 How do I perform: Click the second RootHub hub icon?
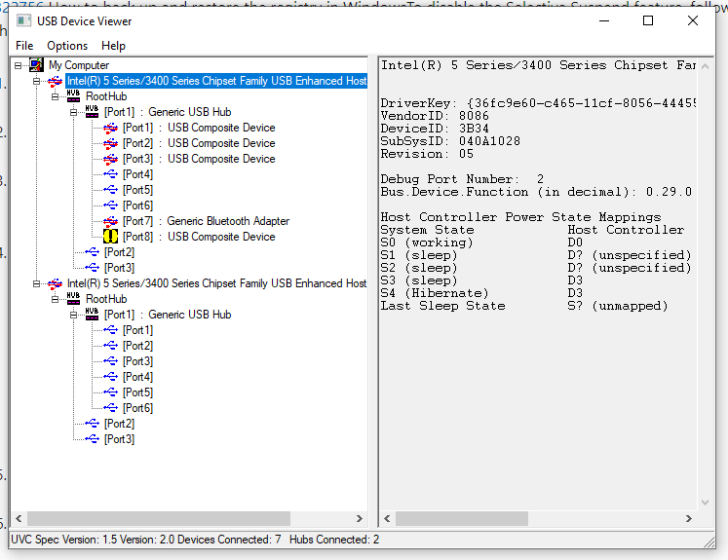[73, 299]
